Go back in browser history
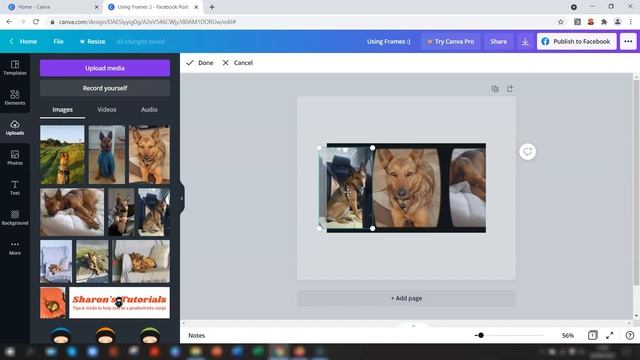This screenshot has width=640, height=360. [9, 22]
